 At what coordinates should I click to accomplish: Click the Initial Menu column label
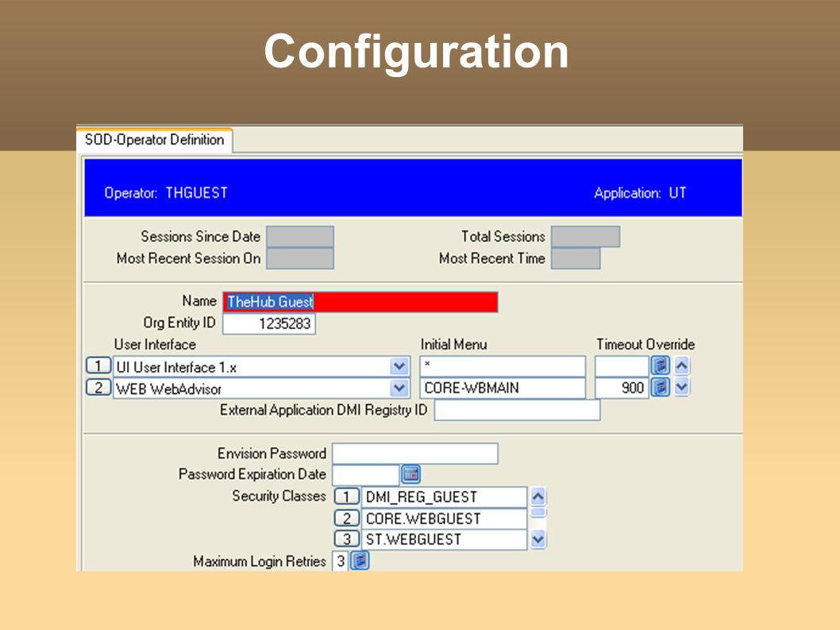pyautogui.click(x=454, y=344)
